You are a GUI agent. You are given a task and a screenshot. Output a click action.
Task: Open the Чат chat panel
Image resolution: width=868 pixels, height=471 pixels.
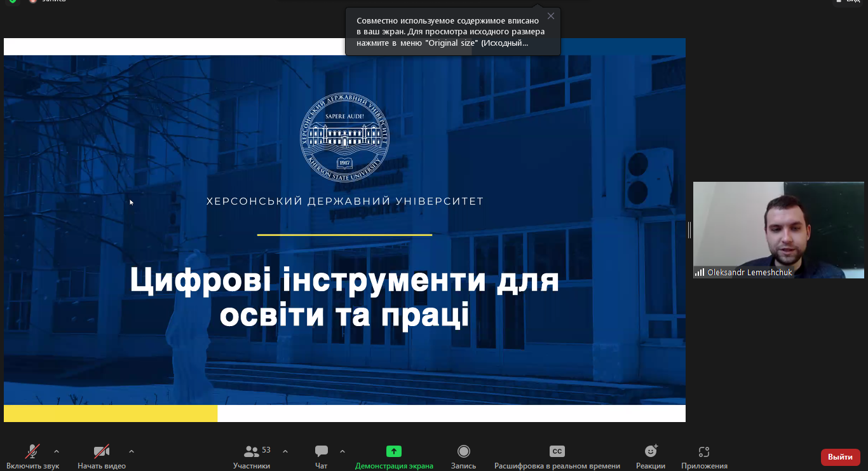[322, 456]
